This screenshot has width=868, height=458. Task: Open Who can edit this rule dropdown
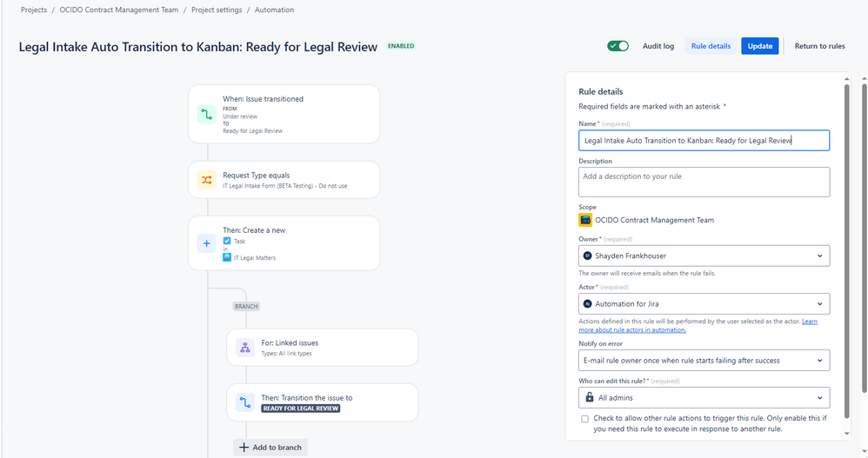pos(704,397)
